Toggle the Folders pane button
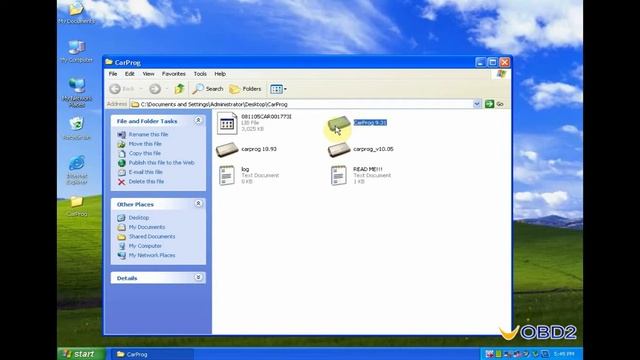 pos(245,89)
